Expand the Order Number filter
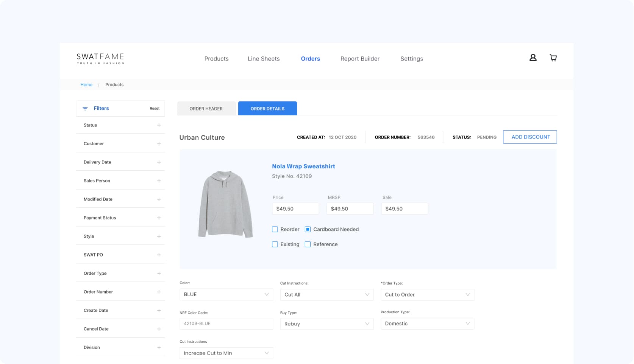 pos(120,292)
